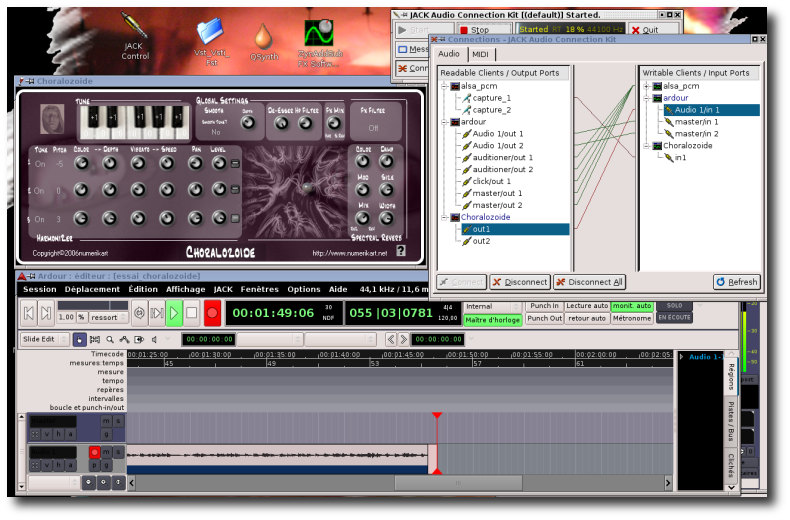
Task: Solo the Audio 1 track
Action: click(118, 452)
